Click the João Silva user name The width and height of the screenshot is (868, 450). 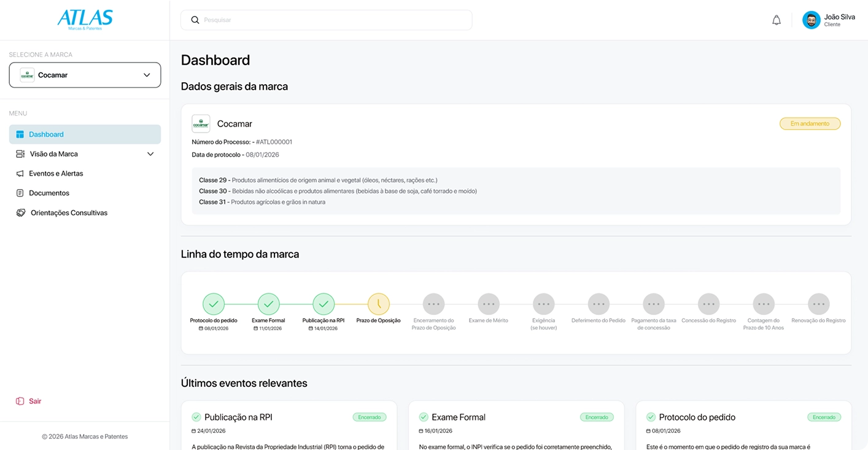click(x=840, y=17)
